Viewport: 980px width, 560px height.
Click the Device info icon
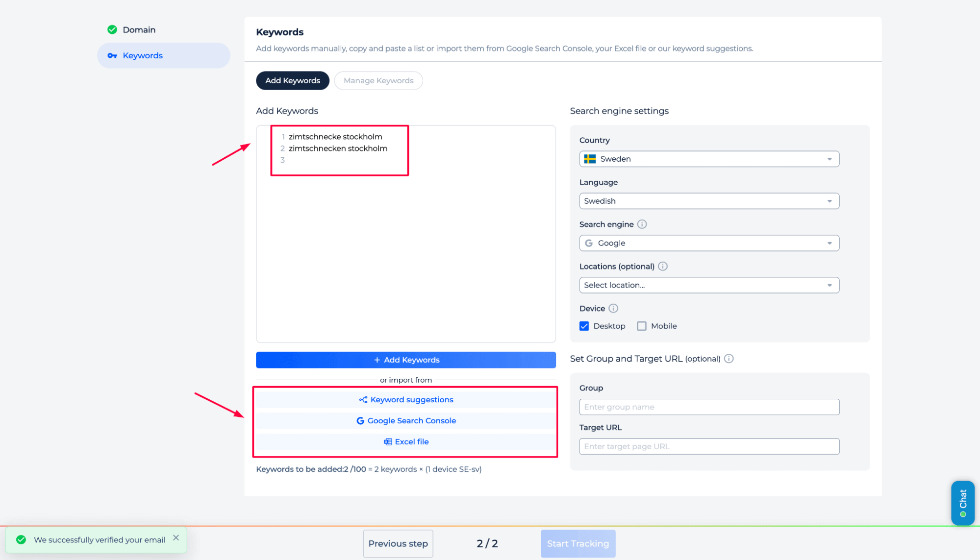pos(613,309)
